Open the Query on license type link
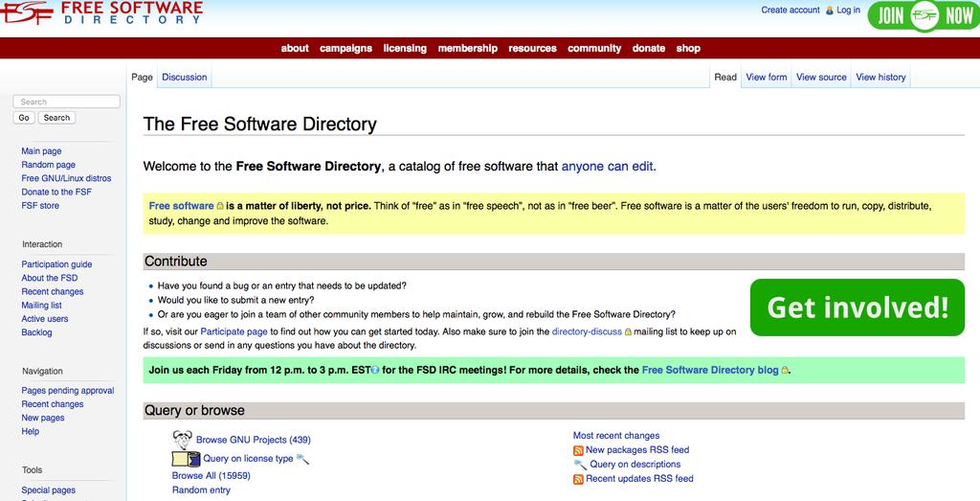This screenshot has height=501, width=980. coord(248,459)
